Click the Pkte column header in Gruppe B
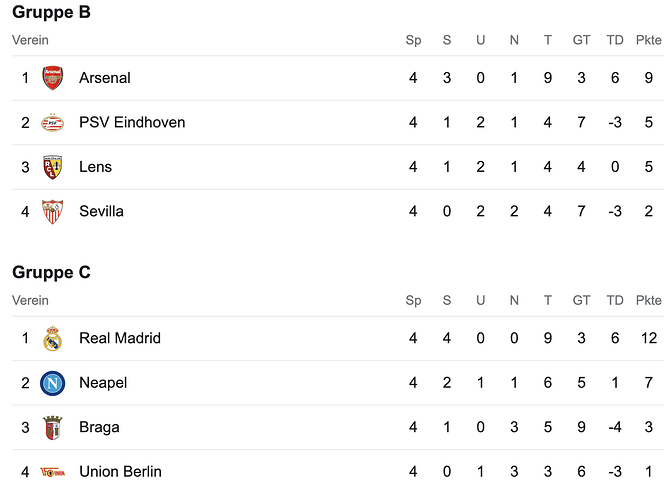 click(x=648, y=40)
